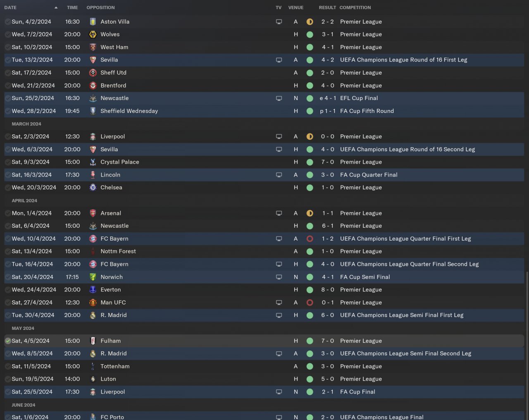Click the Chelsea club badge
This screenshot has height=420, width=529.
pos(93,187)
